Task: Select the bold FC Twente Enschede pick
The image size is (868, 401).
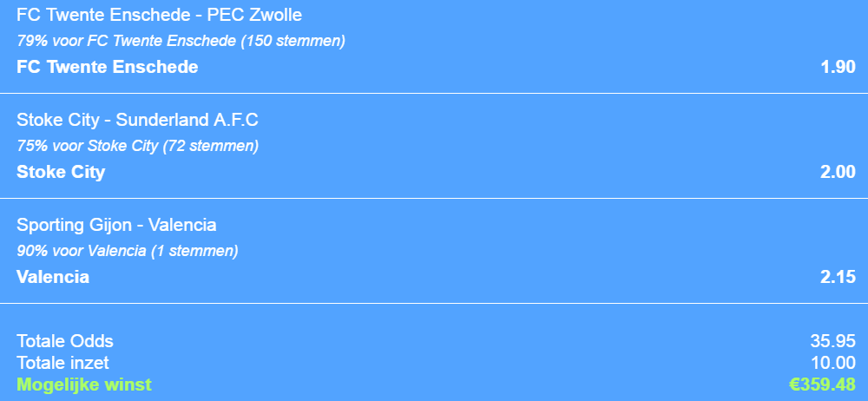Action: click(108, 67)
